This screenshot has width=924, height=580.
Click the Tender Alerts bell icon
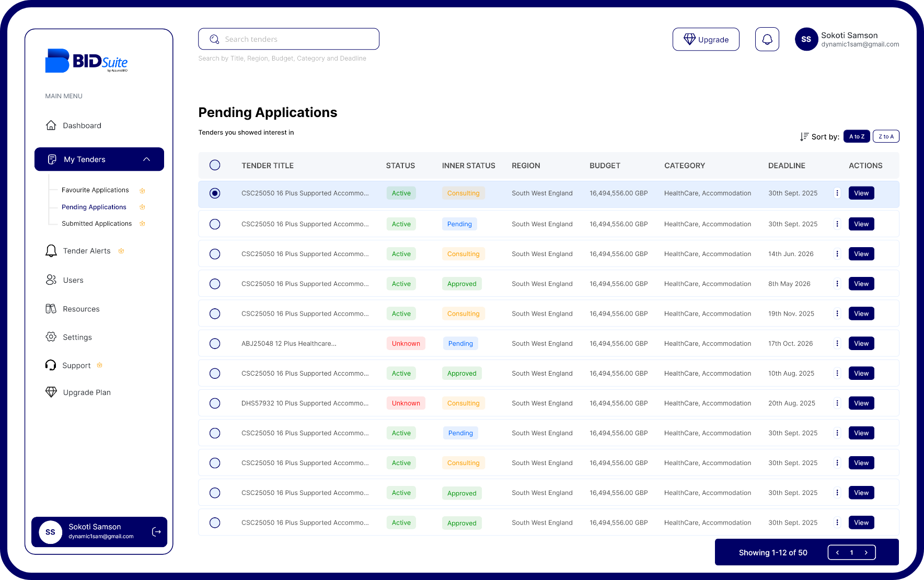coord(51,251)
